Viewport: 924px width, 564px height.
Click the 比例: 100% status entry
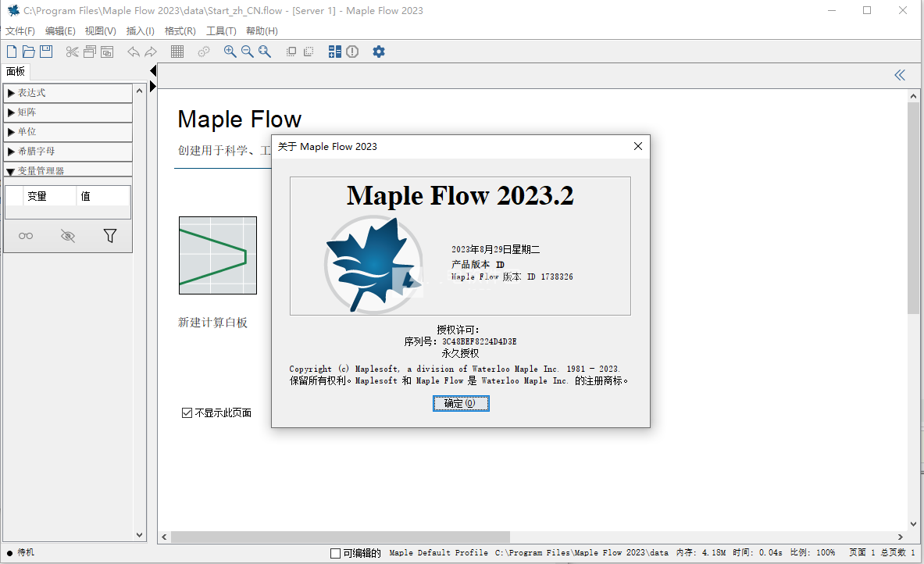click(812, 553)
